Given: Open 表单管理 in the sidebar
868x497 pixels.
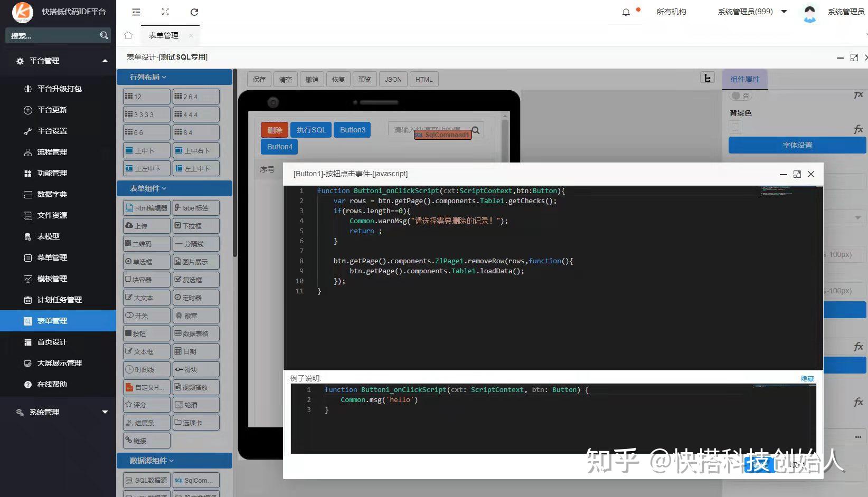Looking at the screenshot, I should click(58, 321).
